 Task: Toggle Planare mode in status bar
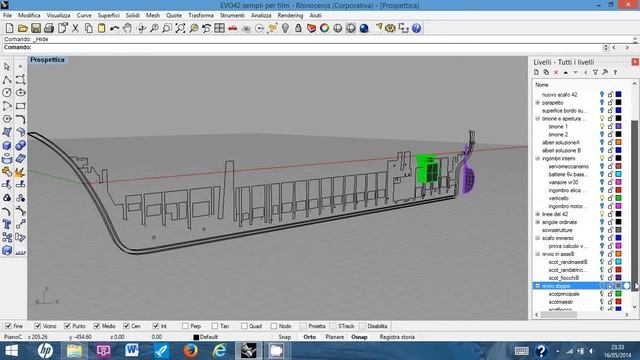tap(335, 337)
